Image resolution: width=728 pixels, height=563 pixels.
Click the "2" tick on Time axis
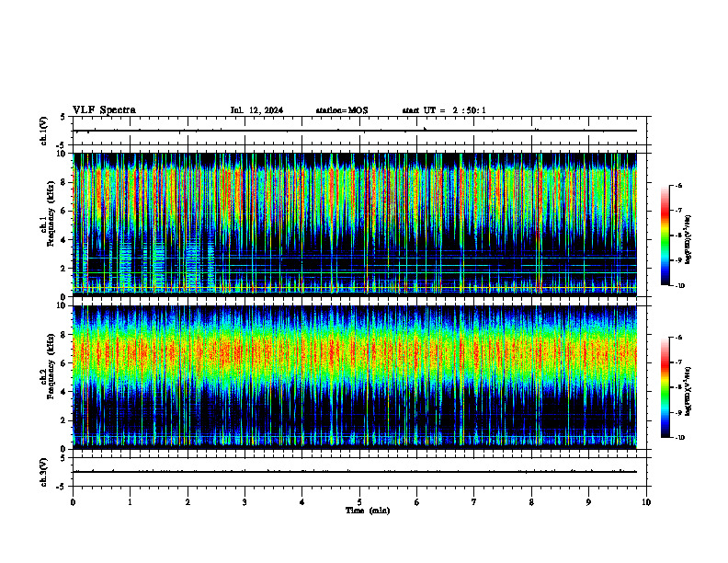(188, 502)
